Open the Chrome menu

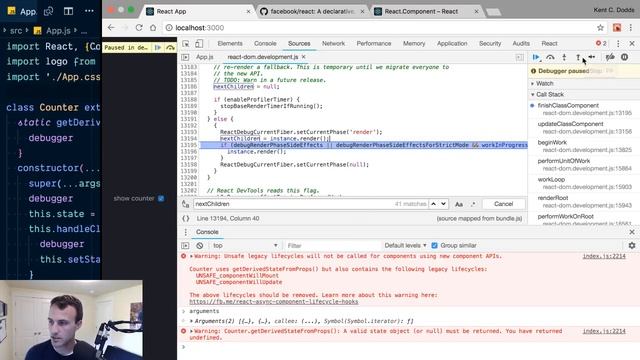click(631, 28)
